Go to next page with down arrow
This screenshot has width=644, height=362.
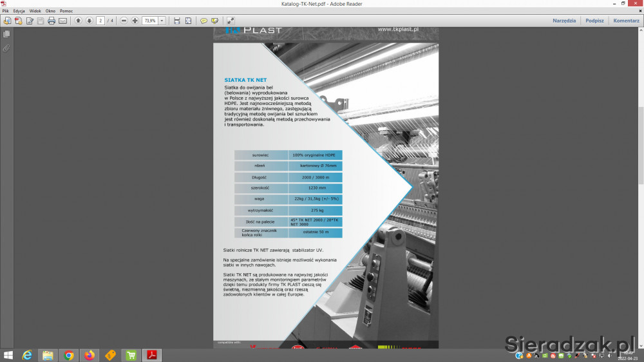90,21
